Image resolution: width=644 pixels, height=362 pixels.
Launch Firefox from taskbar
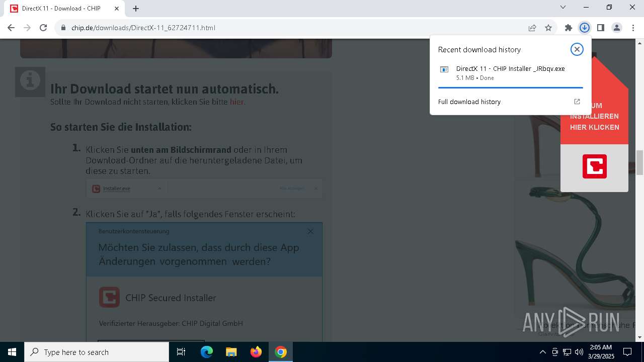[256, 352]
